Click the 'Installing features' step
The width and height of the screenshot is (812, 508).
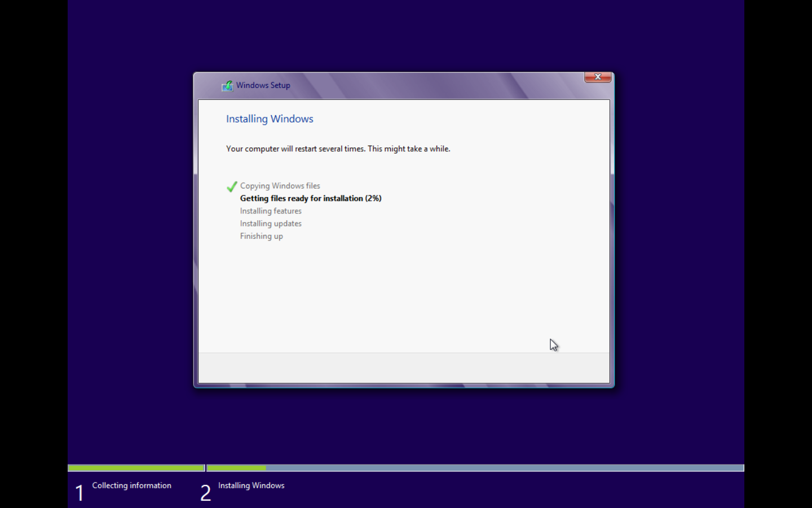pyautogui.click(x=271, y=211)
